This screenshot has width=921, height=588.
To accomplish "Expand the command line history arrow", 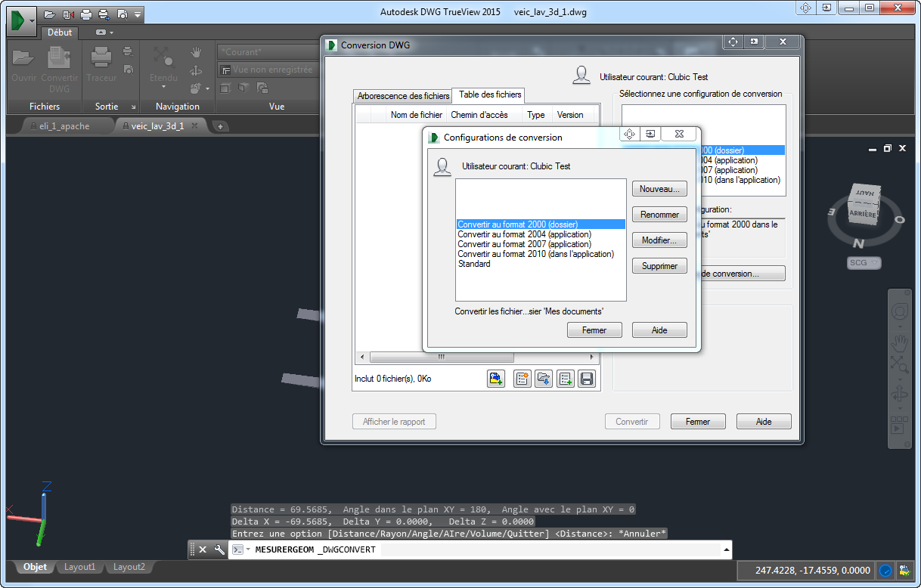I will [x=726, y=549].
